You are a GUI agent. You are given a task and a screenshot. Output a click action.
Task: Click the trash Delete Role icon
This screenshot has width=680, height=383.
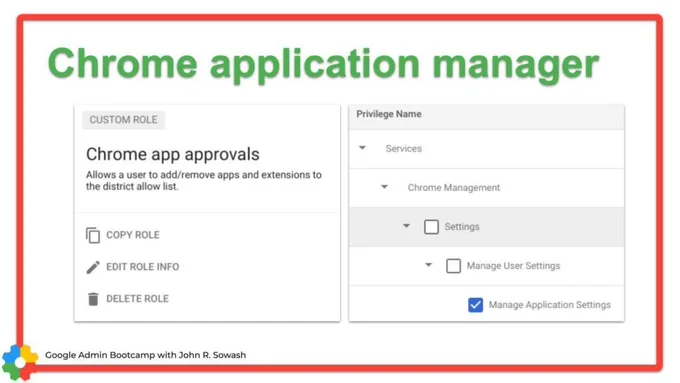93,299
